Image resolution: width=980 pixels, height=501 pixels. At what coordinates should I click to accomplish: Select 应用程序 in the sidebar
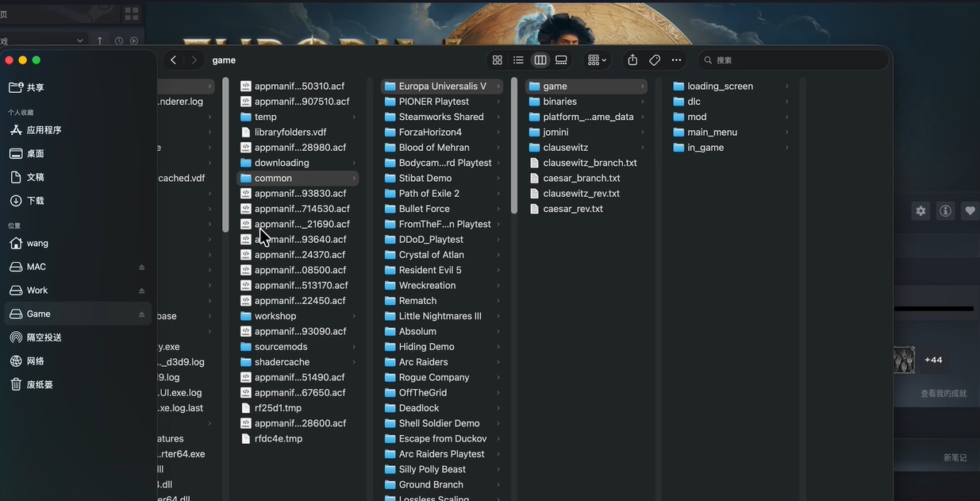pyautogui.click(x=44, y=130)
